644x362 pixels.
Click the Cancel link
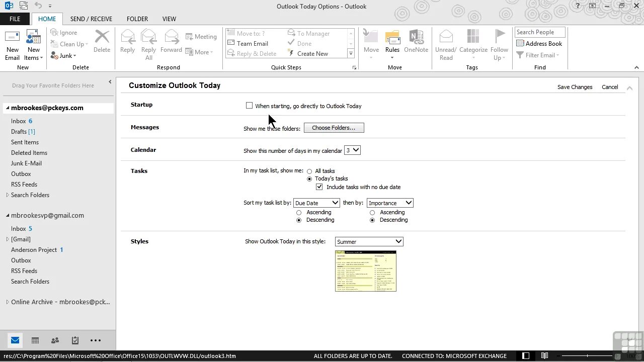pos(610,87)
